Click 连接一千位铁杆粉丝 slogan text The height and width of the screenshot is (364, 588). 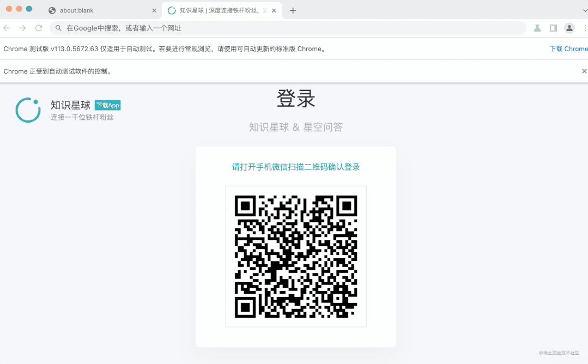82,117
